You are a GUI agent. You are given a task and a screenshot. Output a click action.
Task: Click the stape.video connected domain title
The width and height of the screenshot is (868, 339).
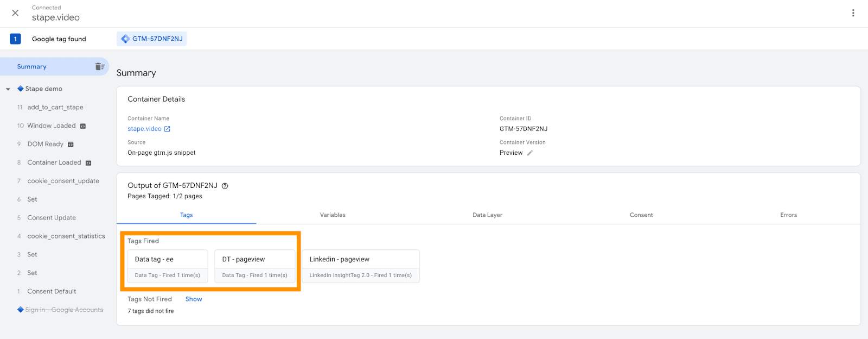point(56,17)
